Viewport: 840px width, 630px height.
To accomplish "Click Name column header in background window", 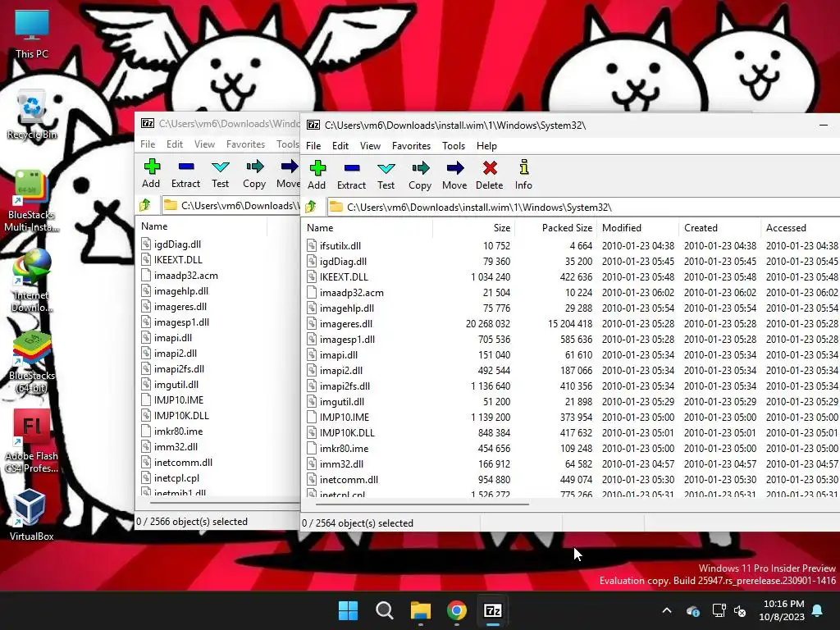I will click(x=202, y=226).
